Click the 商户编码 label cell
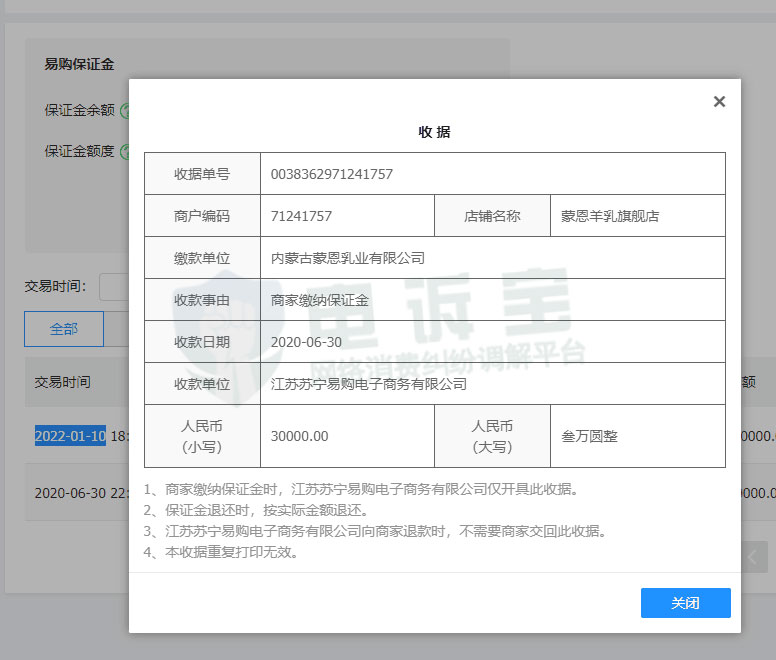776x660 pixels. [202, 216]
